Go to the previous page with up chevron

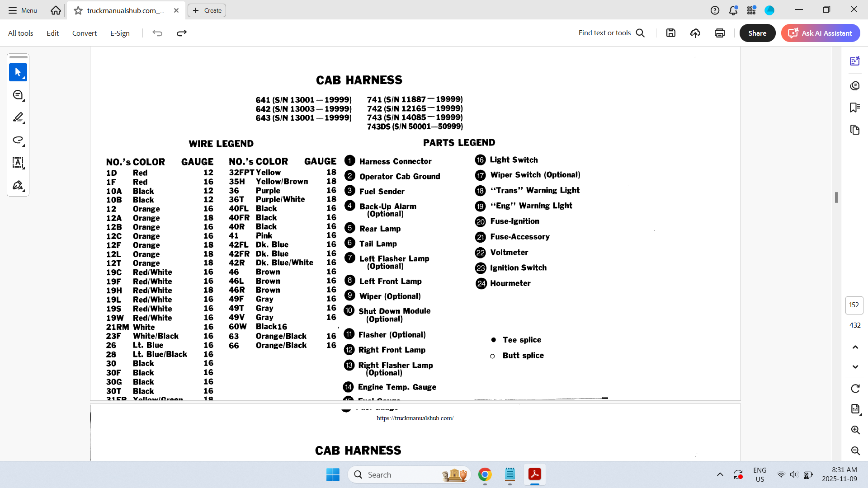coord(855,347)
